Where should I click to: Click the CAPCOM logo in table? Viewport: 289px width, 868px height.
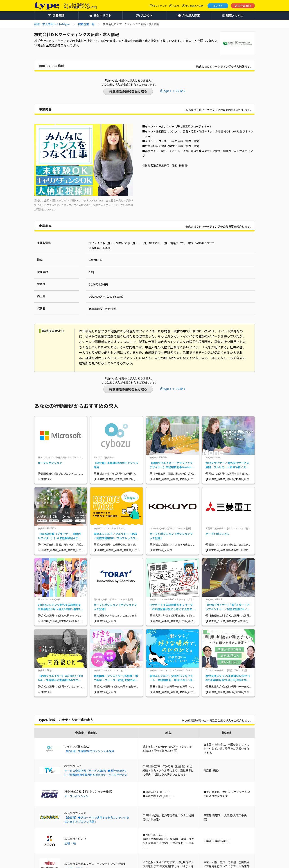click(50, 817)
